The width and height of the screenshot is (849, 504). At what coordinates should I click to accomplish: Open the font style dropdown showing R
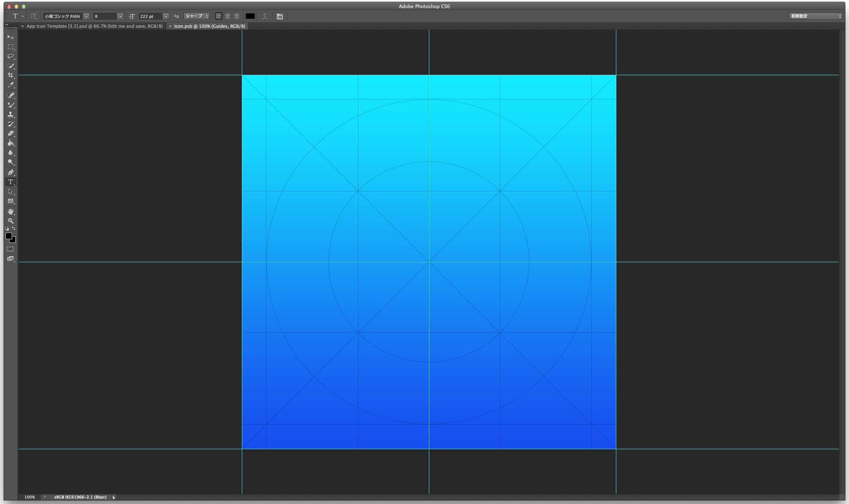click(120, 16)
